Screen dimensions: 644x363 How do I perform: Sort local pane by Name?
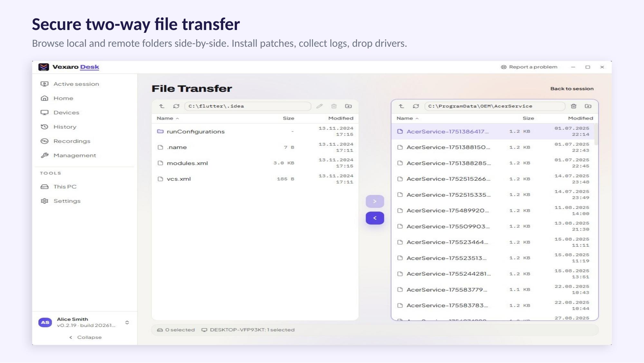pyautogui.click(x=167, y=118)
